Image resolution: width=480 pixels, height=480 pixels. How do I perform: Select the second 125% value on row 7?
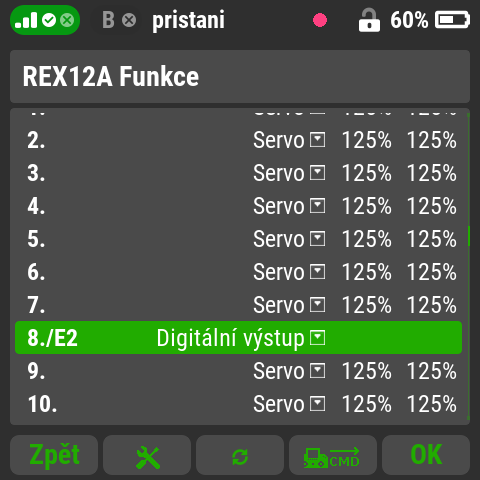[432, 305]
